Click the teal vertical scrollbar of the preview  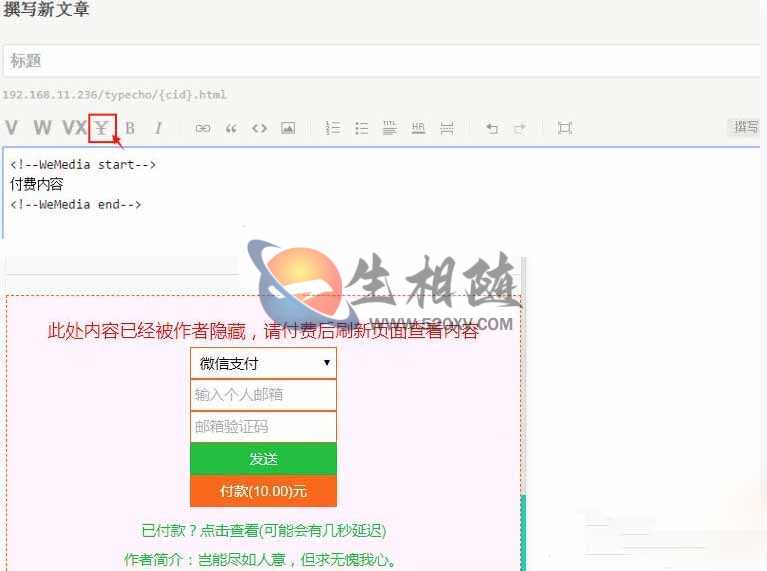pyautogui.click(x=523, y=532)
